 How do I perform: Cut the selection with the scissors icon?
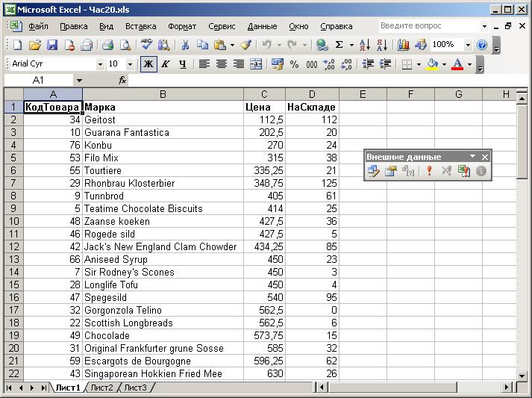click(x=185, y=45)
